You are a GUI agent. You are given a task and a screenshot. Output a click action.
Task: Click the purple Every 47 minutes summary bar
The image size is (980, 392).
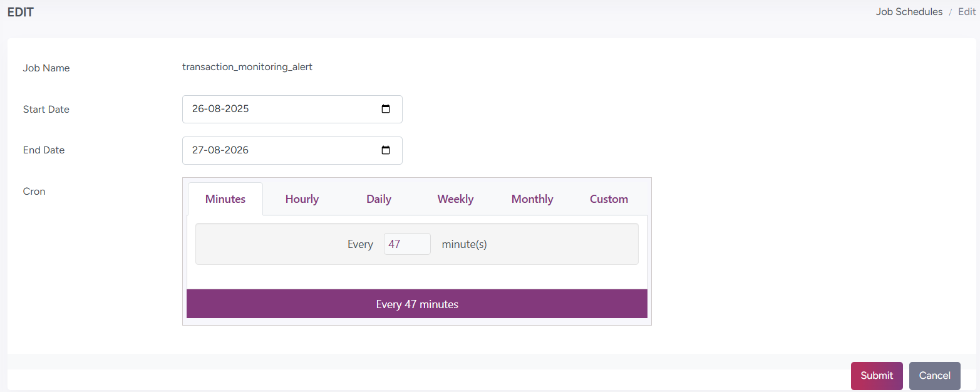417,304
